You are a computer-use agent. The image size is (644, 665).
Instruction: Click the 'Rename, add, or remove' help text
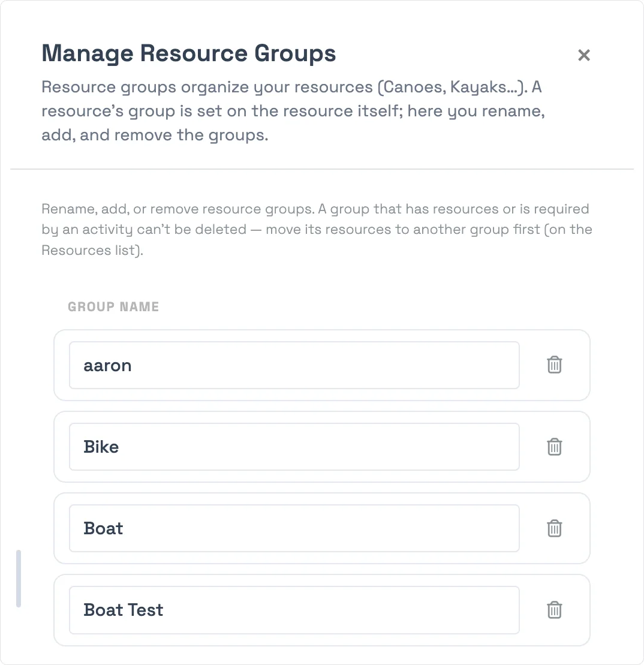[317, 230]
